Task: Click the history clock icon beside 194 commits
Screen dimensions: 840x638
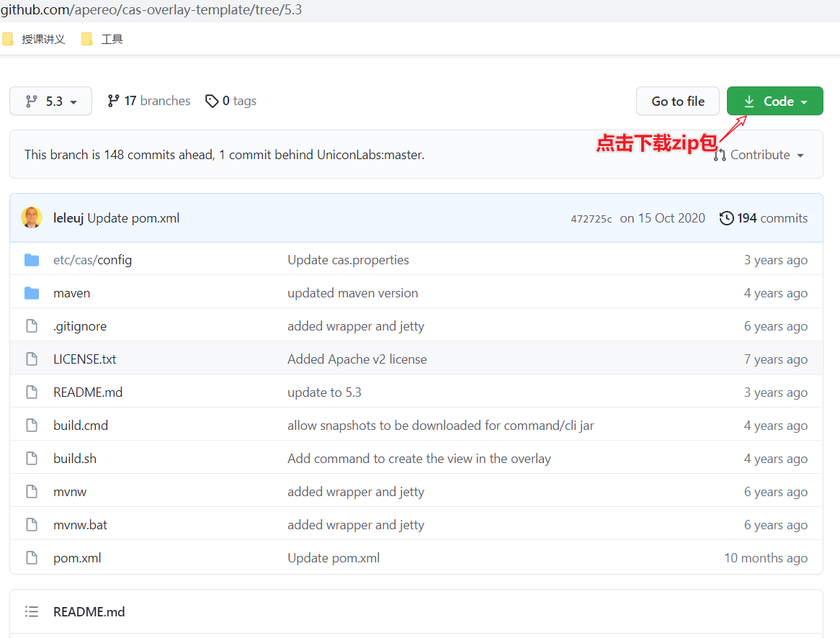Action: tap(726, 218)
